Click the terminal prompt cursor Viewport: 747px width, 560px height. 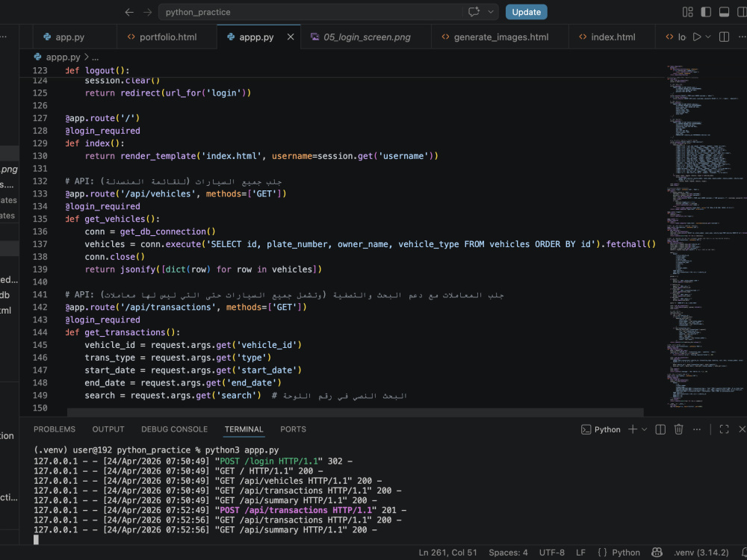(x=36, y=540)
